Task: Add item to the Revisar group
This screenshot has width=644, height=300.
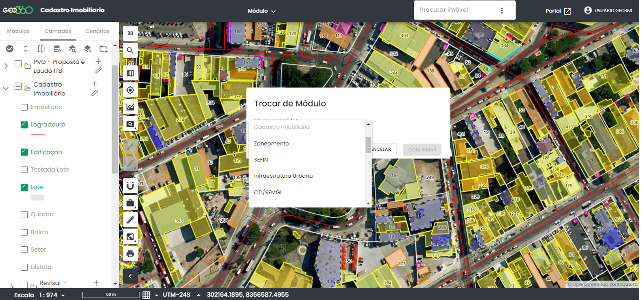Action: click(x=96, y=283)
